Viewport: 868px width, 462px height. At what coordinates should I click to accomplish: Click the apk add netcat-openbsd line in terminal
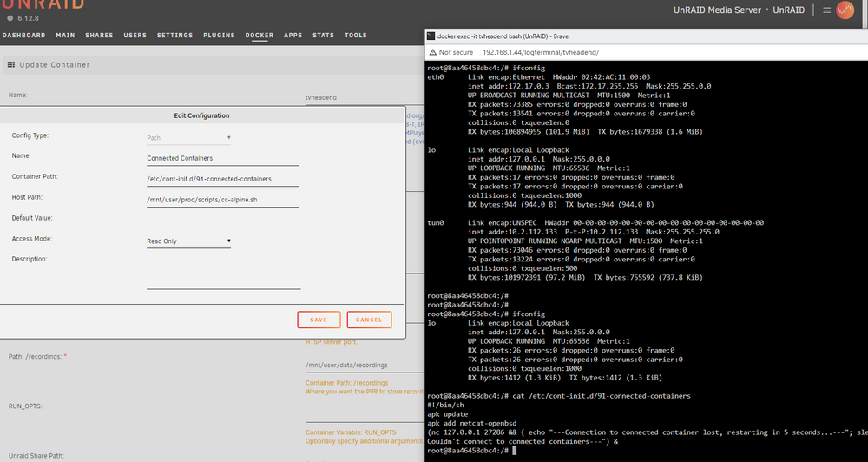[472, 423]
